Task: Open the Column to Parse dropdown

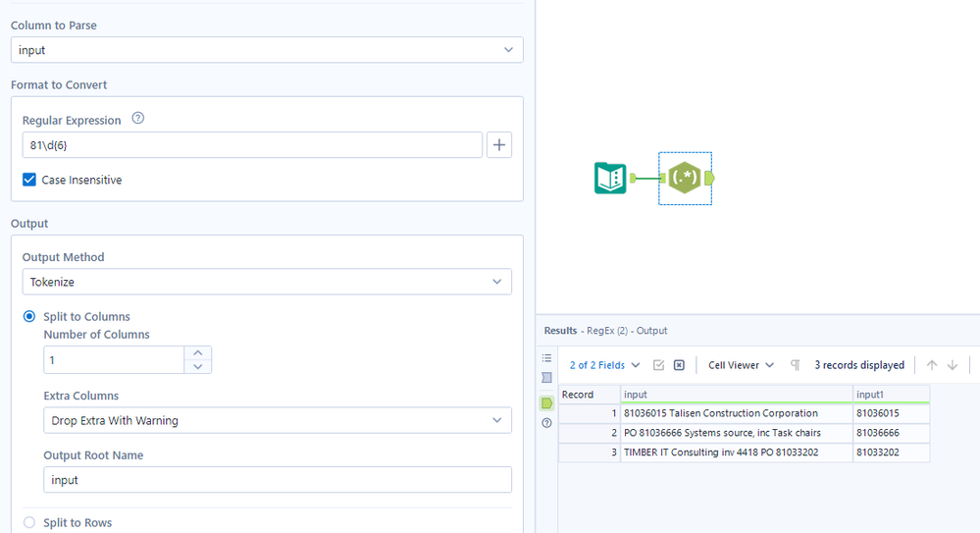Action: [267, 50]
